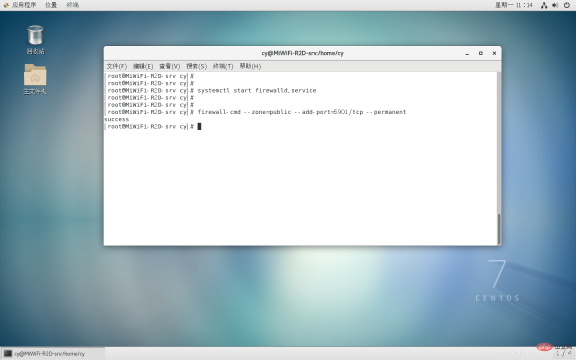Open the Places menu in top panel
This screenshot has height=360, width=576.
point(51,5)
